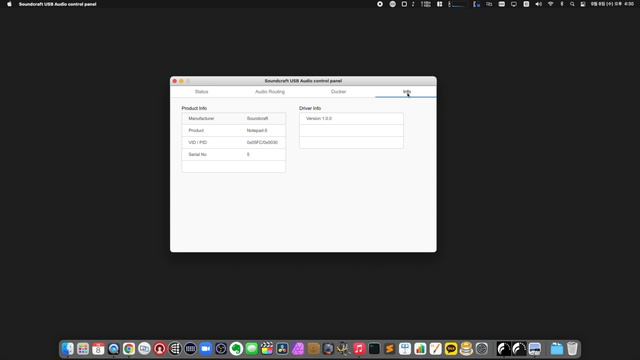Image resolution: width=640 pixels, height=360 pixels.
Task: Open Messages from the dock
Action: (252, 349)
